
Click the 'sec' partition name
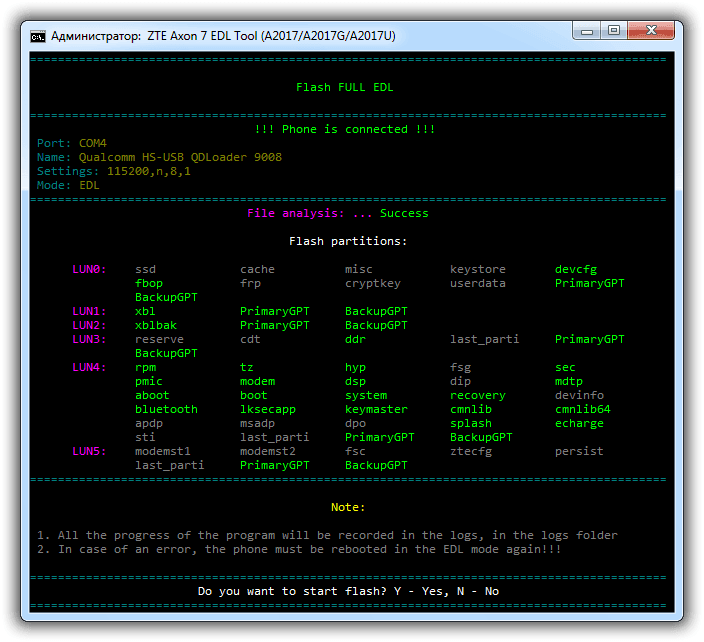[565, 368]
